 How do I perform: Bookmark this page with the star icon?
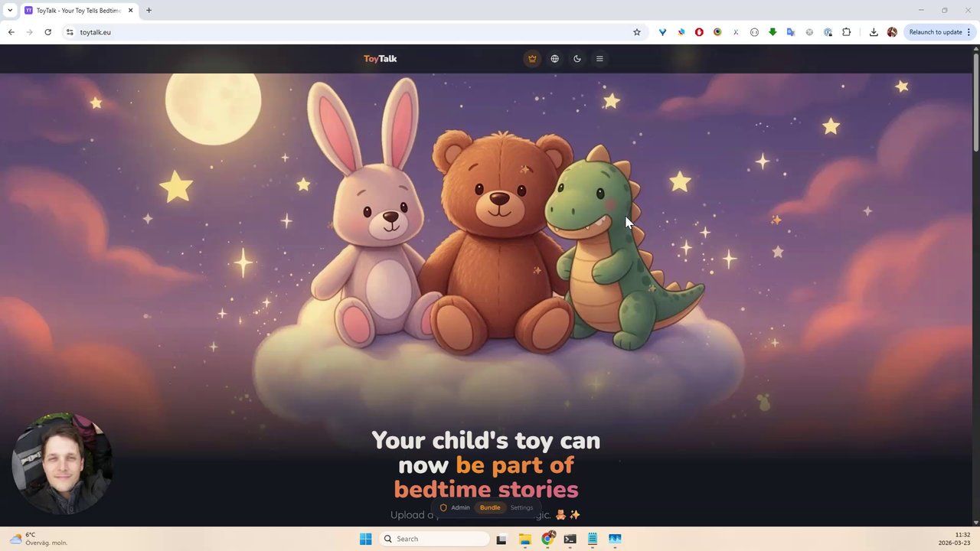(x=636, y=32)
